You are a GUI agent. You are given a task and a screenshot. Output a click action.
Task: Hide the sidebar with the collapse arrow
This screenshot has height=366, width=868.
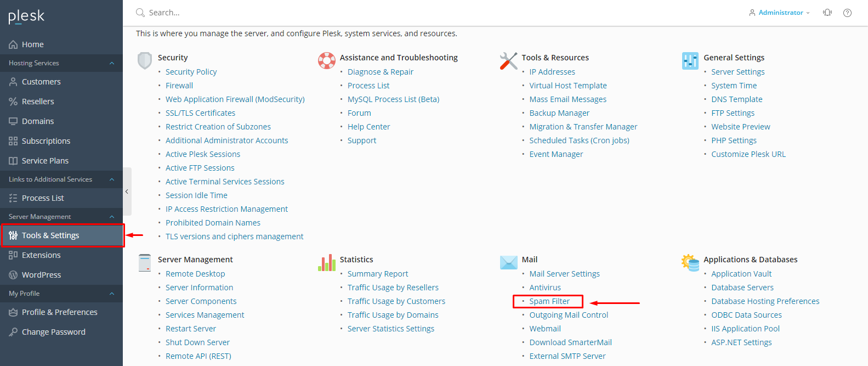click(x=127, y=192)
